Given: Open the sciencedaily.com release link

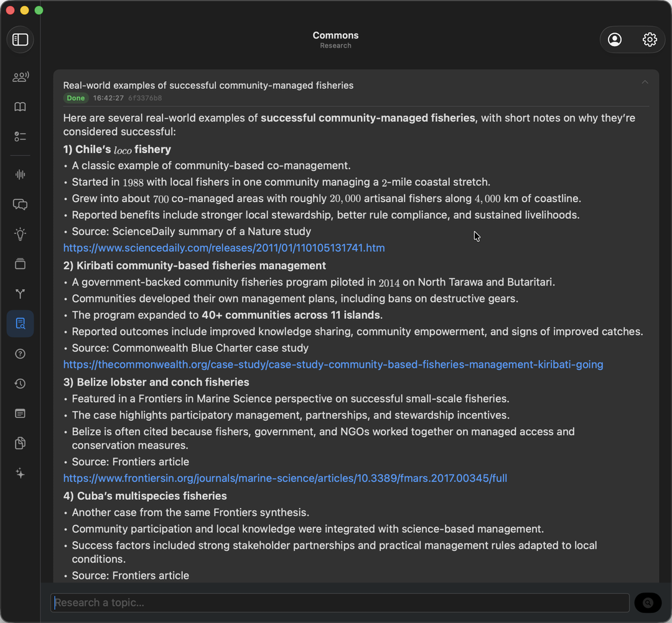Looking at the screenshot, I should (x=224, y=248).
